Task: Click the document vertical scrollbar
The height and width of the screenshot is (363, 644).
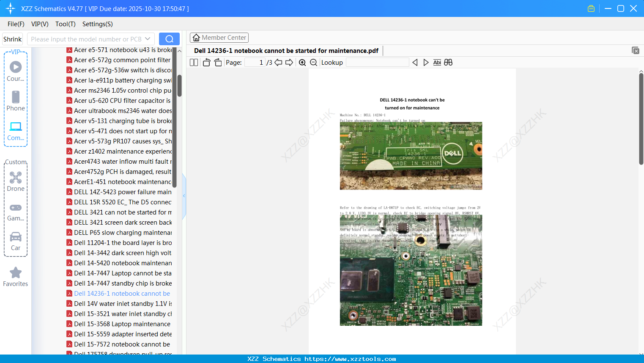Action: (641, 118)
